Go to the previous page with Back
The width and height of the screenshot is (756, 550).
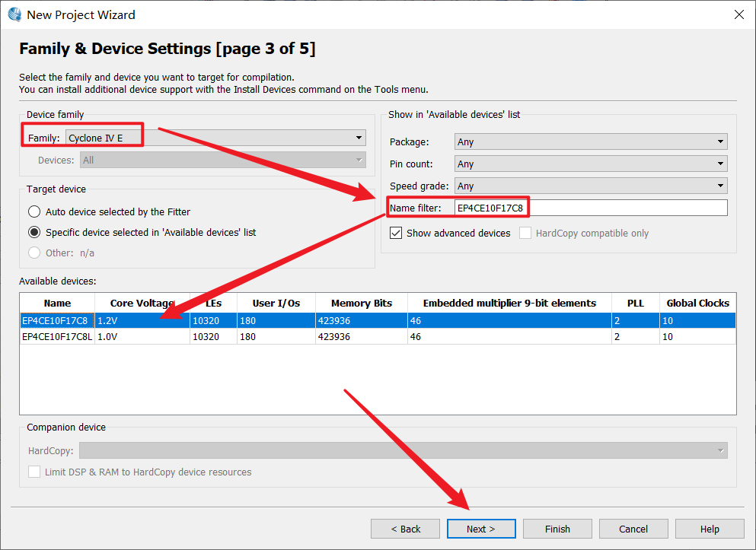click(405, 529)
